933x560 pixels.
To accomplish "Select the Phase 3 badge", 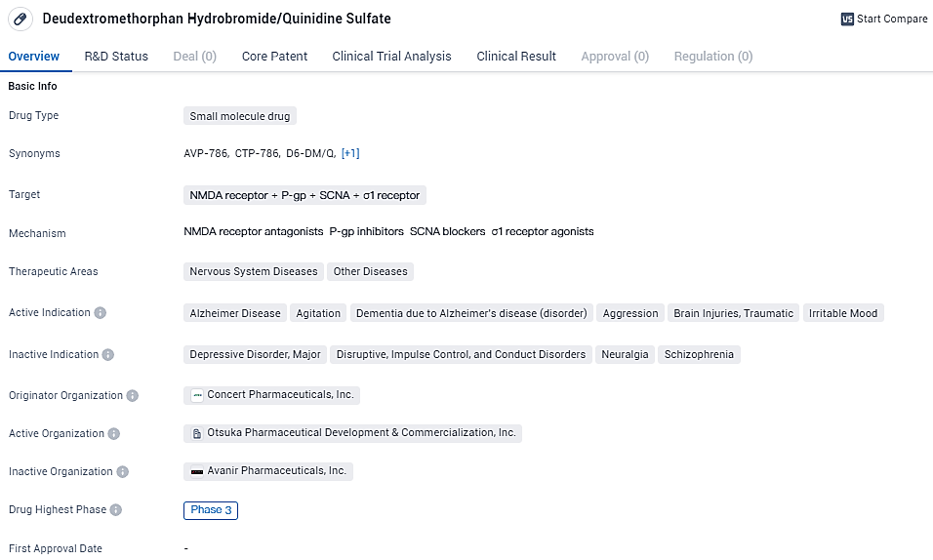I will [211, 510].
